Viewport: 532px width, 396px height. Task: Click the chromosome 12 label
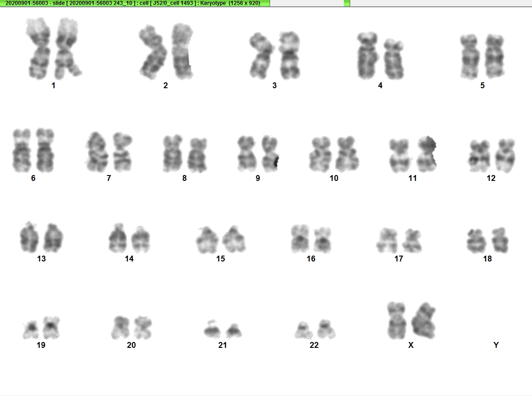tap(491, 178)
